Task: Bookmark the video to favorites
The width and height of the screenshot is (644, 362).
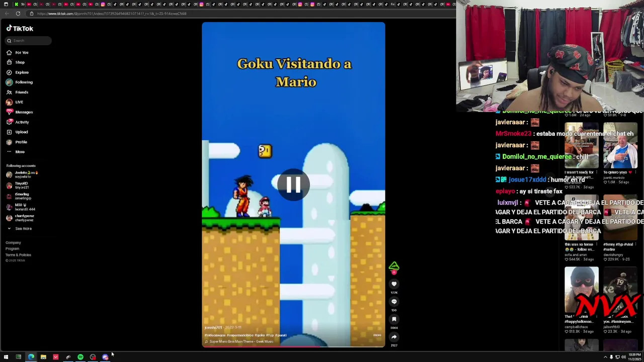Action: (394, 319)
